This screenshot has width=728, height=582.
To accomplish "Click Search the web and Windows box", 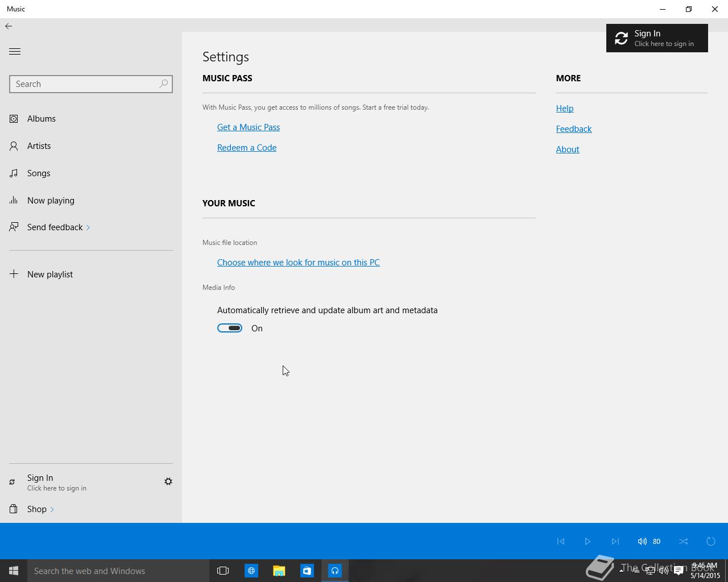I will tap(118, 571).
